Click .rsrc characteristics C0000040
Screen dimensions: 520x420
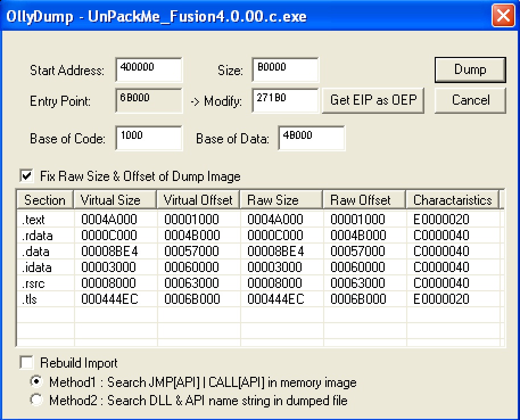point(441,283)
